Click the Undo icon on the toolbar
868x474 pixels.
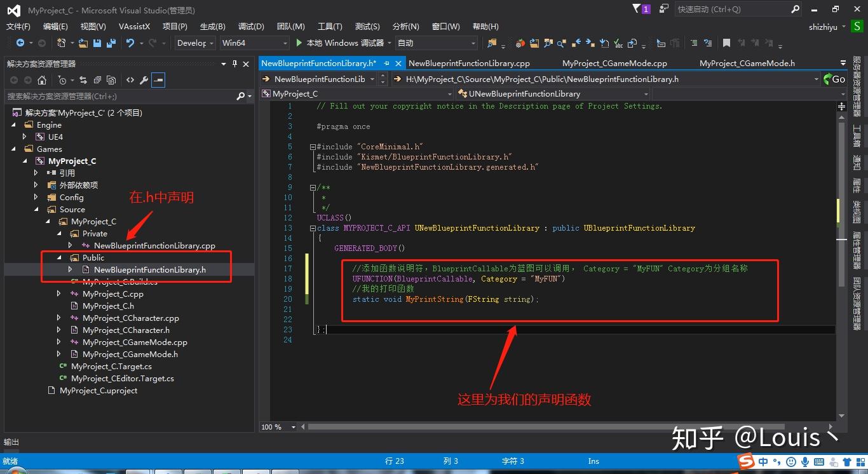click(130, 43)
